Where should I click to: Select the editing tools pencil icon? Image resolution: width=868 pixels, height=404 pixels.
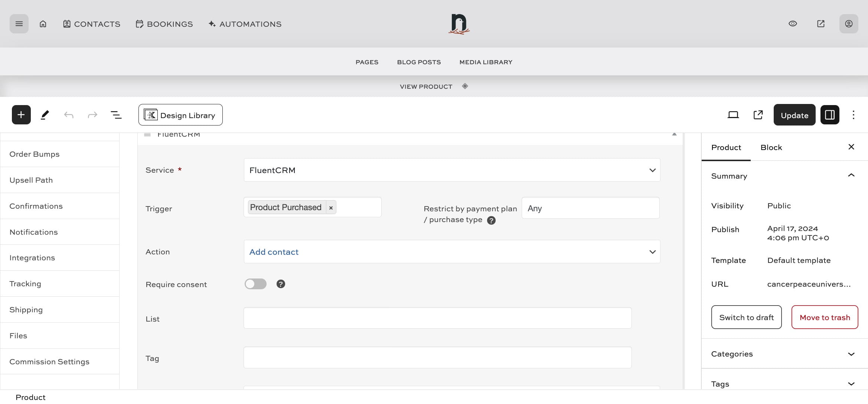(45, 115)
